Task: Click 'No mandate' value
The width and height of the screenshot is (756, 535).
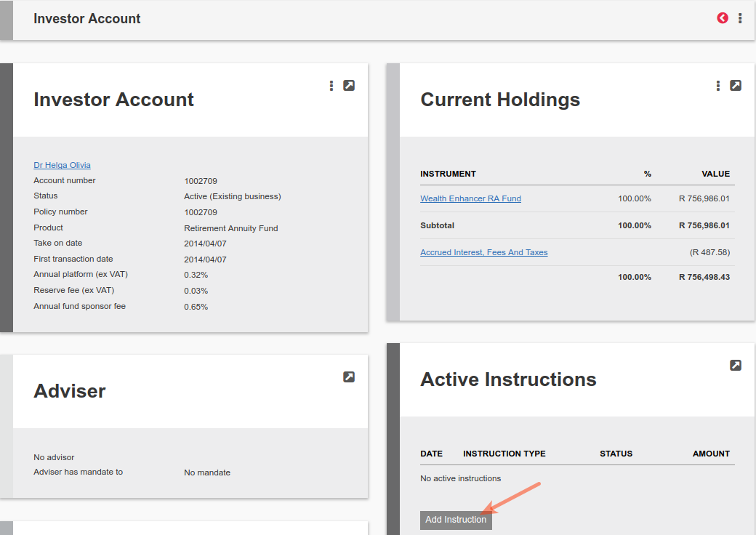Action: click(207, 472)
